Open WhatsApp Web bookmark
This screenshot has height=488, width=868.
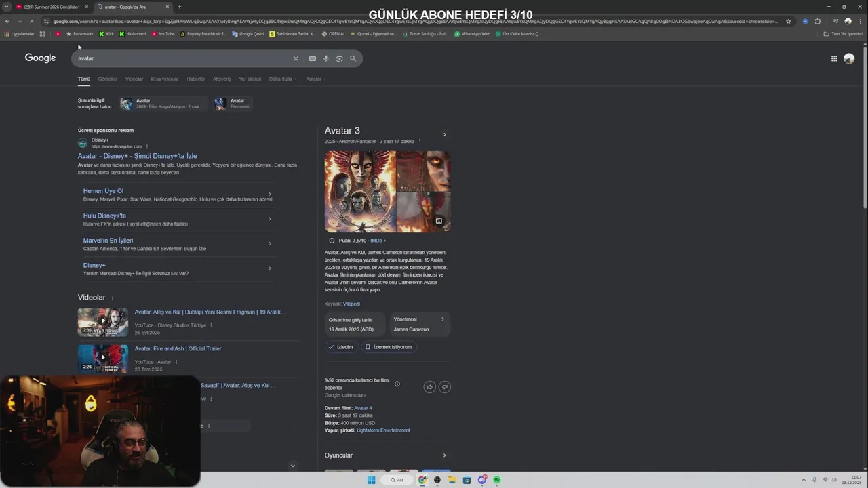pyautogui.click(x=473, y=33)
